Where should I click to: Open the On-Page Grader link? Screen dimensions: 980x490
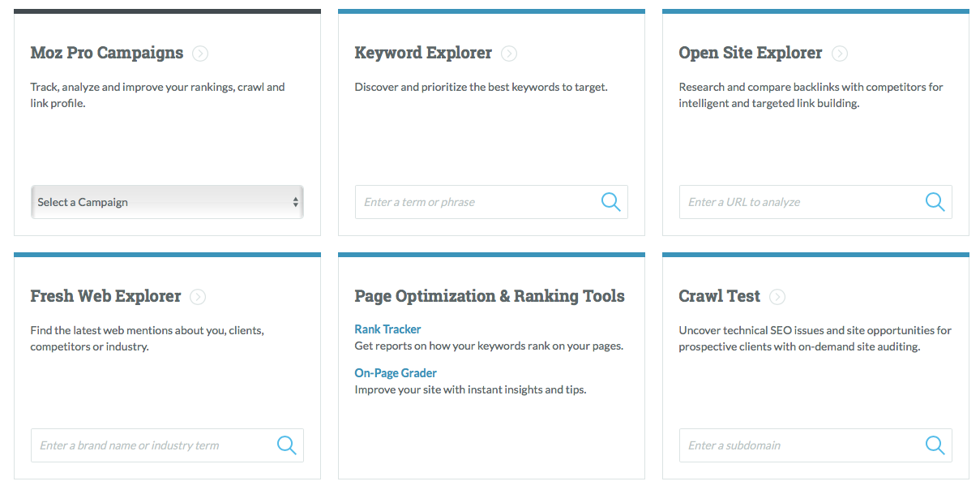[396, 373]
